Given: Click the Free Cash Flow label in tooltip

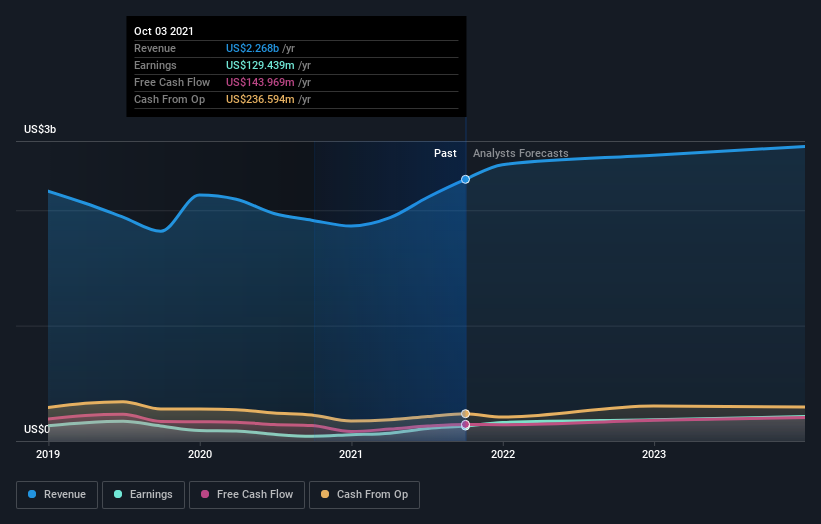Looking at the screenshot, I should click(172, 82).
